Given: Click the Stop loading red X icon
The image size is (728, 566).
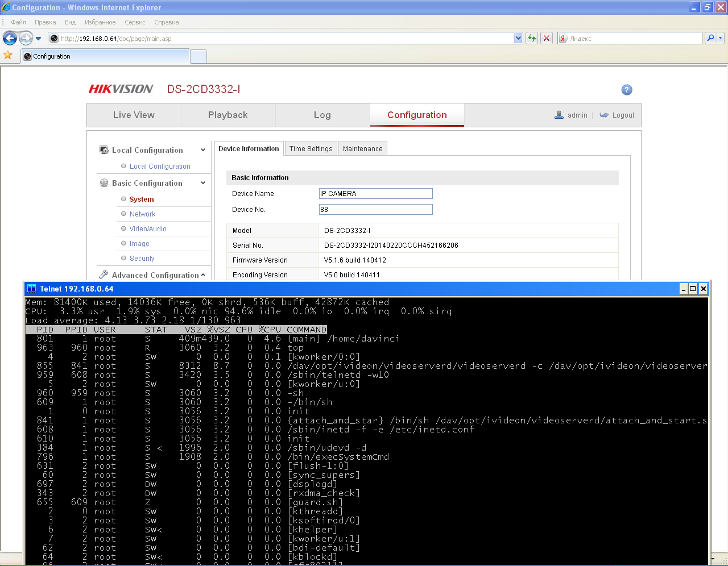Looking at the screenshot, I should (547, 38).
